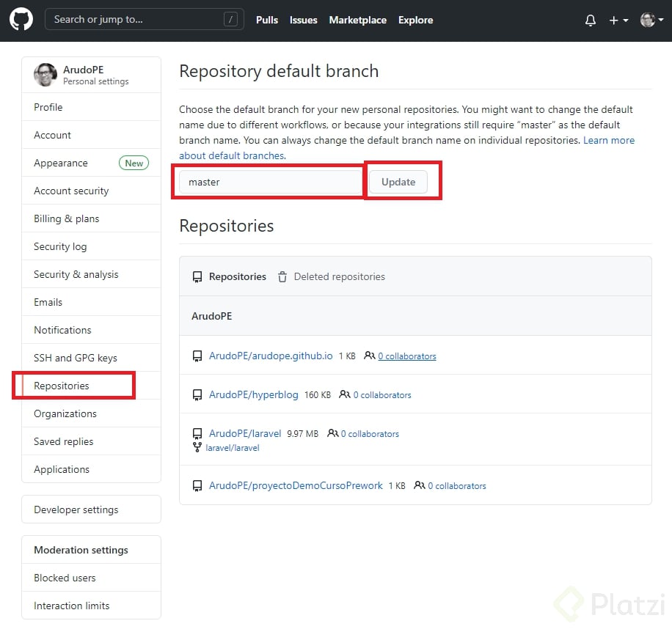Click the slash shortcut icon in search
The image size is (672, 629).
231,20
